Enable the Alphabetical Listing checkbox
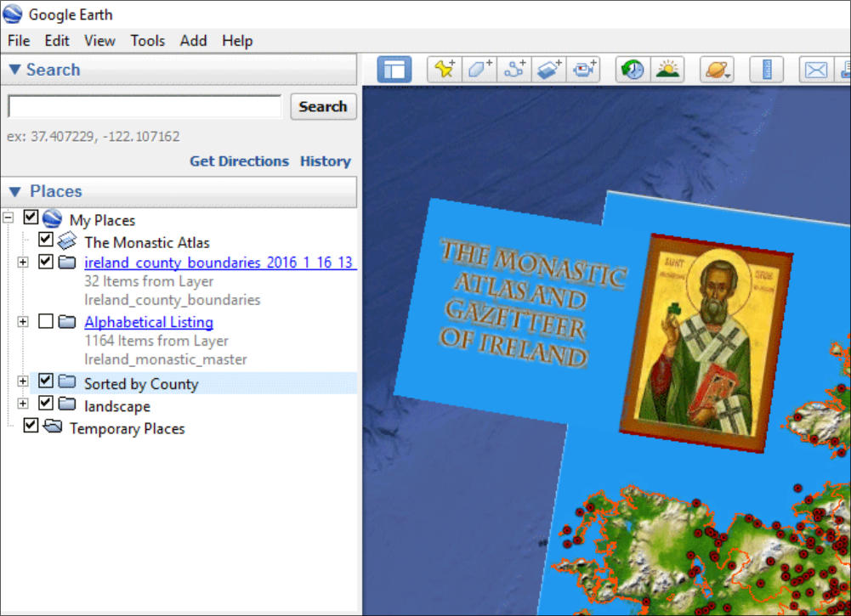This screenshot has width=851, height=616. point(46,321)
